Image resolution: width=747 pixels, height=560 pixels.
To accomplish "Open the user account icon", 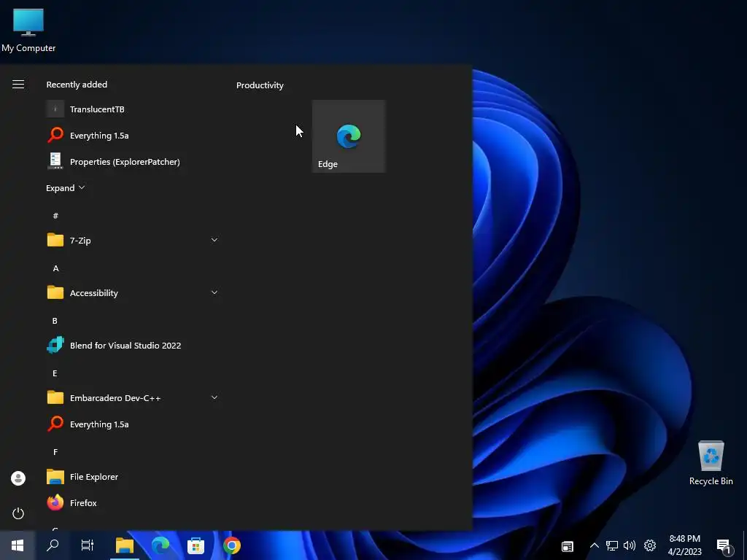I will [x=18, y=478].
